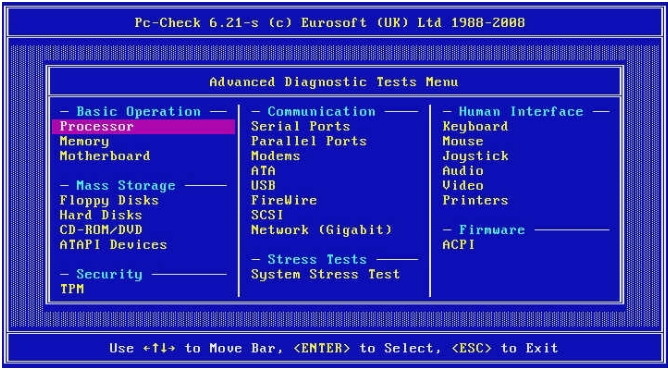Launch the System Stress Test
Screen dimensions: 668x369
325,274
